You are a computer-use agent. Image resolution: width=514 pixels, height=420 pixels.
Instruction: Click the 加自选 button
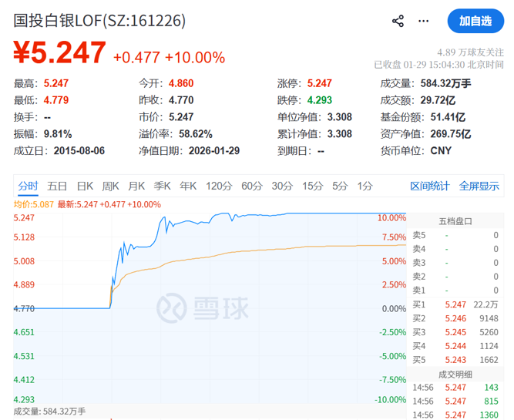point(475,21)
